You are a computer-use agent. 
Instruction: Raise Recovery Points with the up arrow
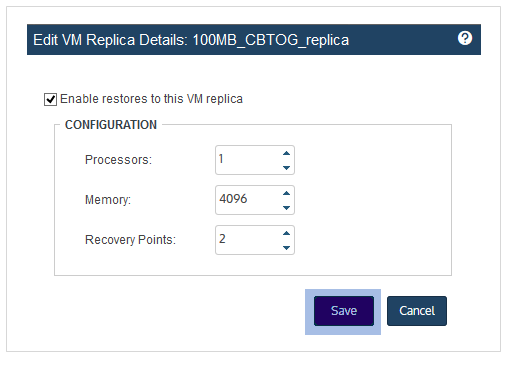click(286, 233)
